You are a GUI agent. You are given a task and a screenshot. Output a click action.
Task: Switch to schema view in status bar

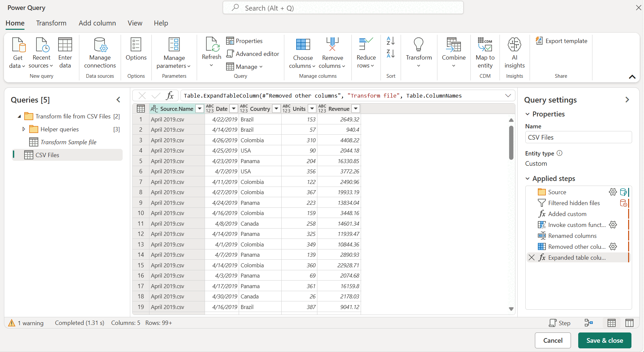click(629, 323)
